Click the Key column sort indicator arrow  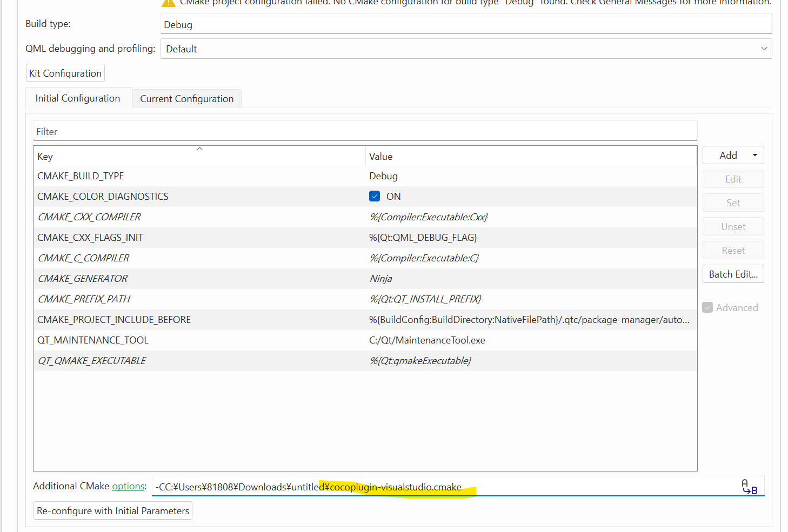tap(199, 149)
